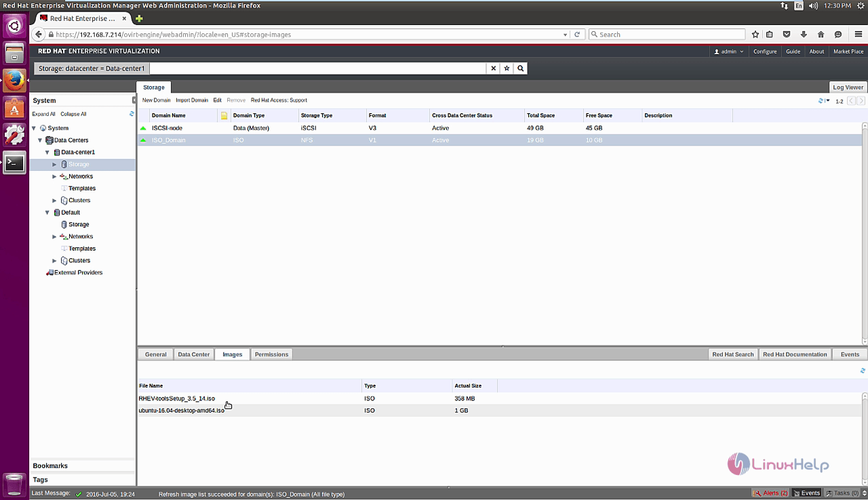Image resolution: width=868 pixels, height=500 pixels.
Task: Click Edit domain action
Action: pyautogui.click(x=217, y=100)
